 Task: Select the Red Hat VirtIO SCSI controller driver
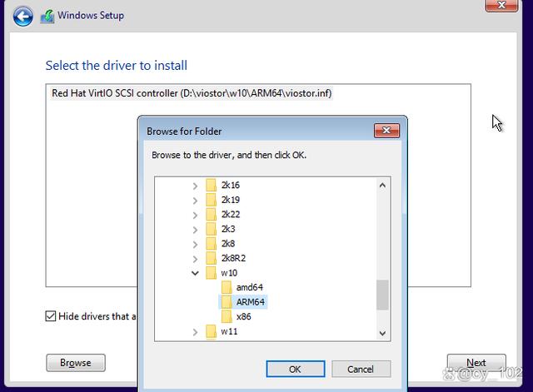click(192, 93)
